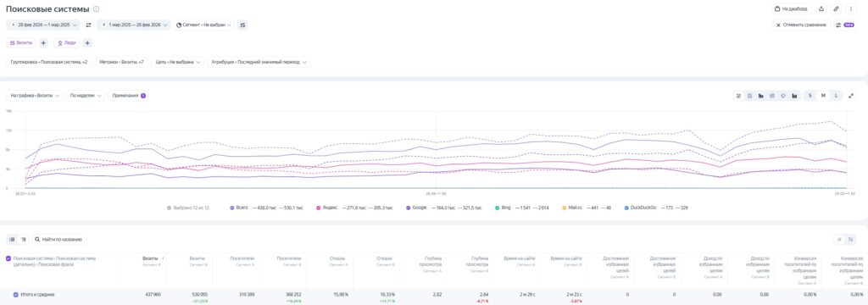
Task: Open segment comparison icon after Сегмент dropdown
Action: [242, 25]
